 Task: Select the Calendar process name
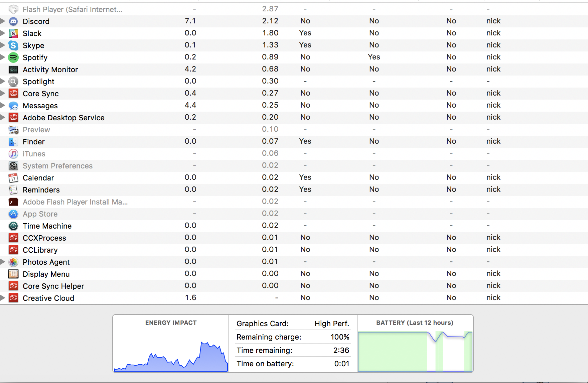click(x=38, y=178)
